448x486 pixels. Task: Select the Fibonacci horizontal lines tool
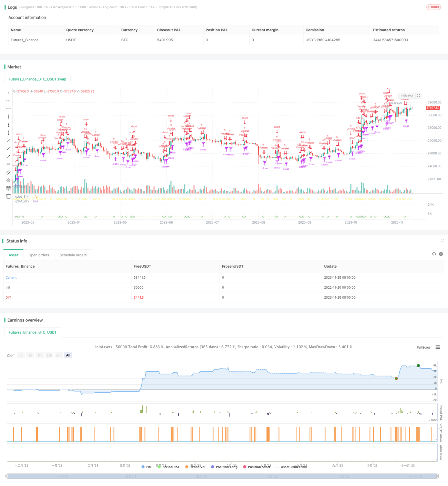click(8, 188)
